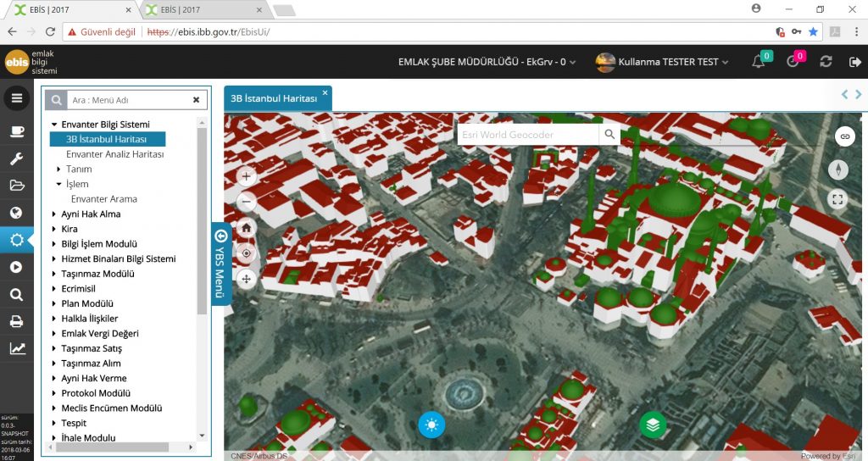
Task: Open the wrench tools sidebar icon
Action: point(17,158)
